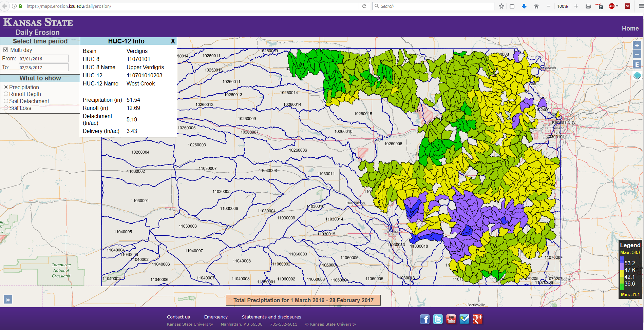Bookmark this page with the star icon
Screen dimensions: 644x330
point(501,6)
